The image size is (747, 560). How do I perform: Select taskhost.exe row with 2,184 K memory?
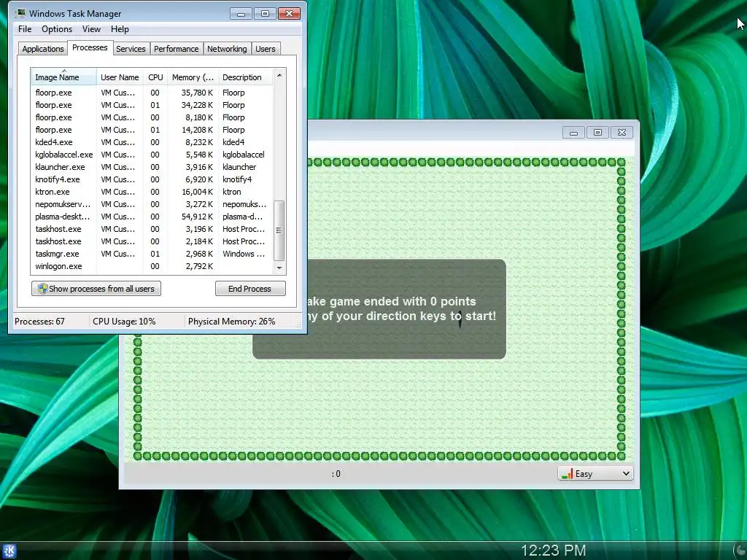point(152,241)
